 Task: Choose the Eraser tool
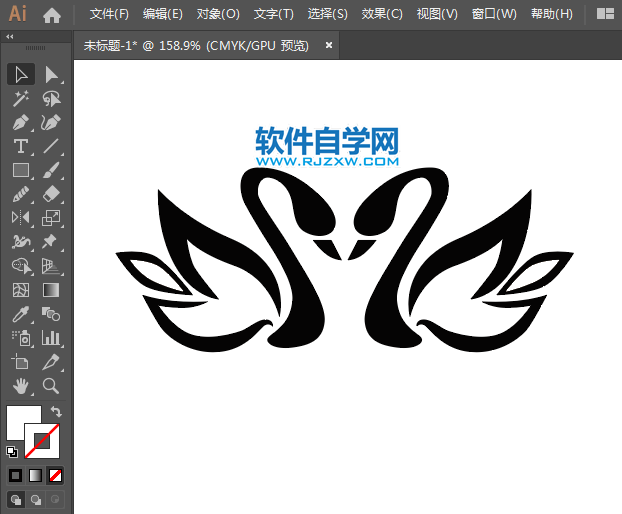pos(52,194)
